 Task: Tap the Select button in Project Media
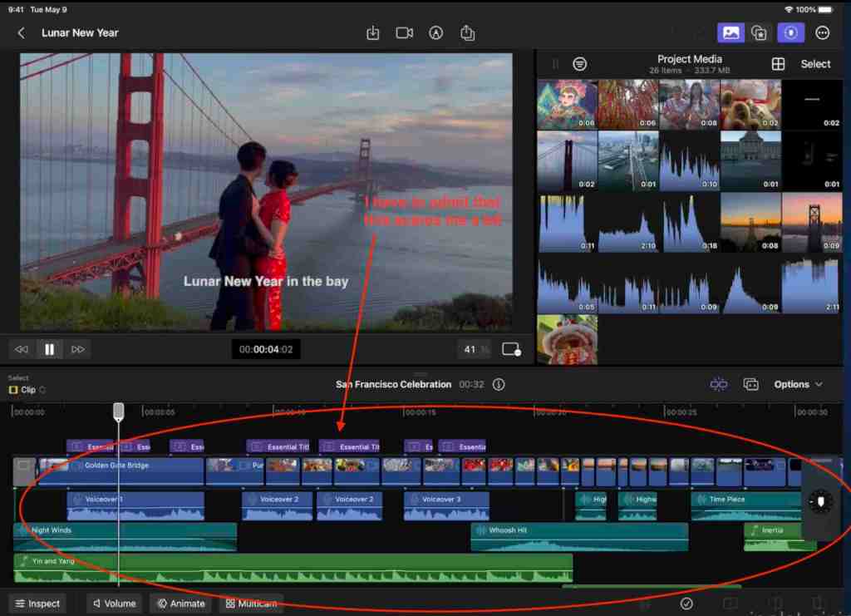pyautogui.click(x=815, y=64)
